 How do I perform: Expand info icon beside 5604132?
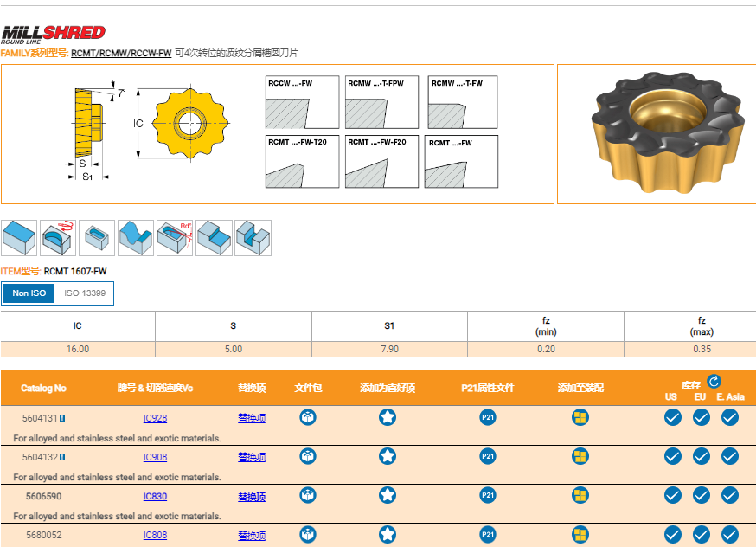(x=62, y=457)
